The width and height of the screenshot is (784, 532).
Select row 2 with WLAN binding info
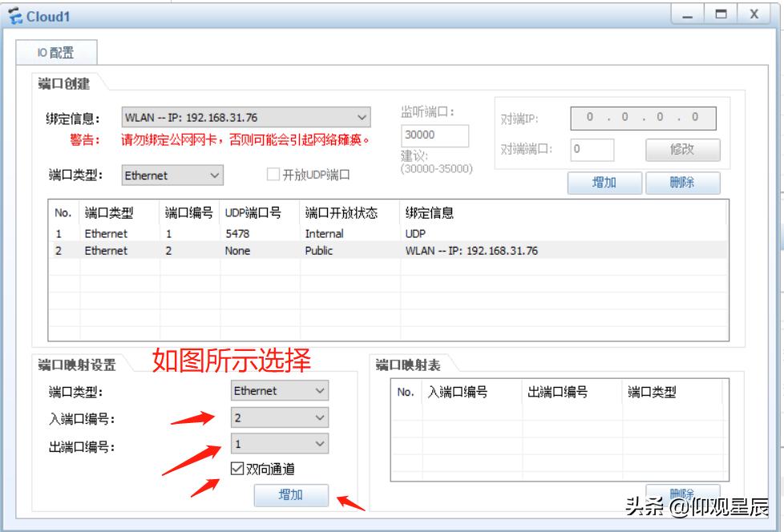tap(321, 251)
